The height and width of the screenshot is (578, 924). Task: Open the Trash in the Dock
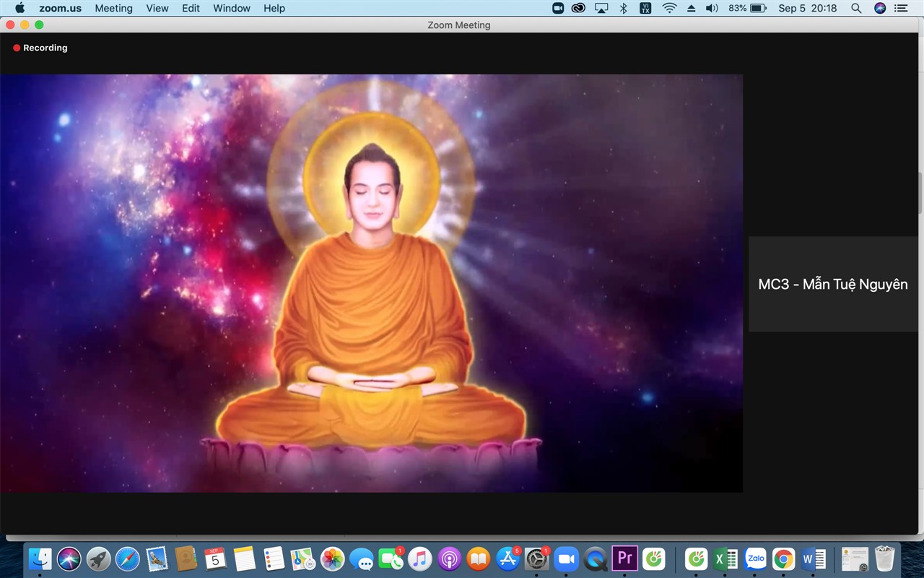(x=884, y=558)
